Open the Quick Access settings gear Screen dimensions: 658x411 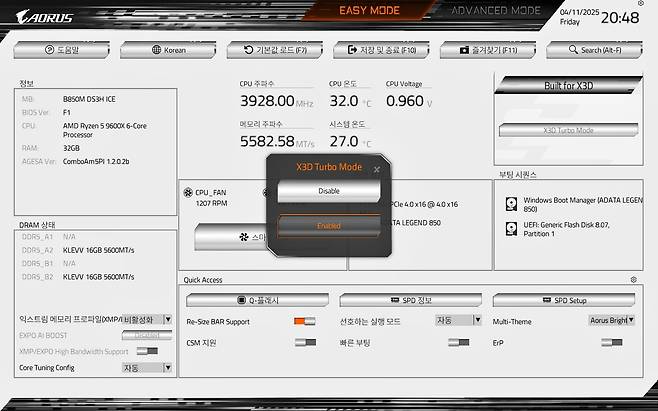[x=633, y=280]
